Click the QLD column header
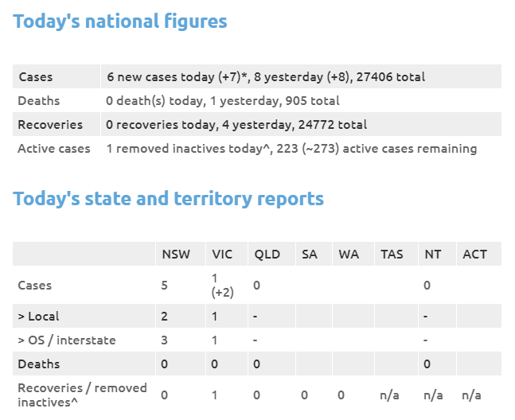 pyautogui.click(x=267, y=255)
